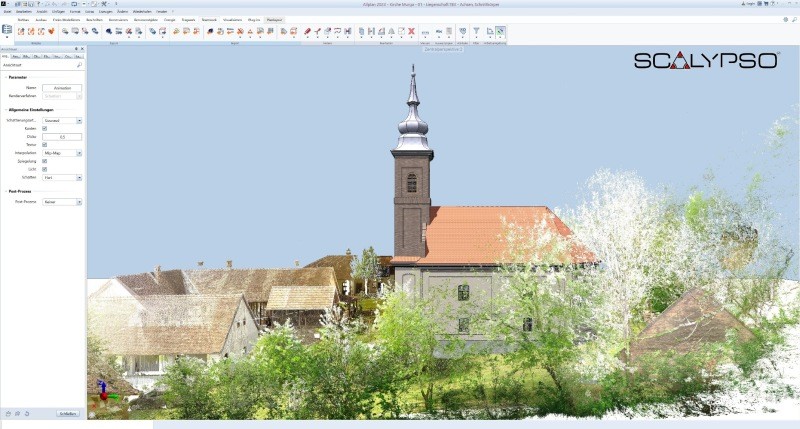Close the Ansichtsart palette with its X icon
This screenshot has height=429, width=800.
point(82,49)
